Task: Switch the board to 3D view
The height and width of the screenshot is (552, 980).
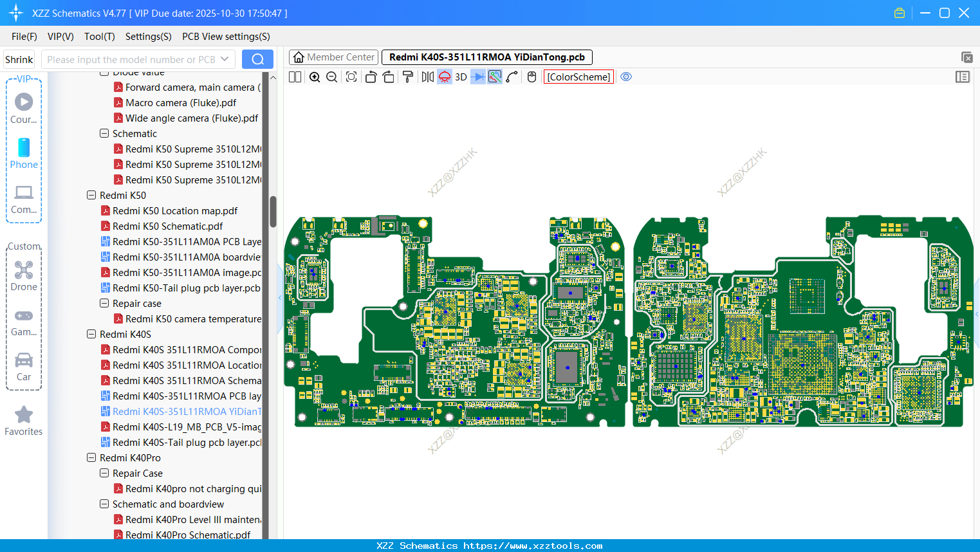Action: point(461,77)
